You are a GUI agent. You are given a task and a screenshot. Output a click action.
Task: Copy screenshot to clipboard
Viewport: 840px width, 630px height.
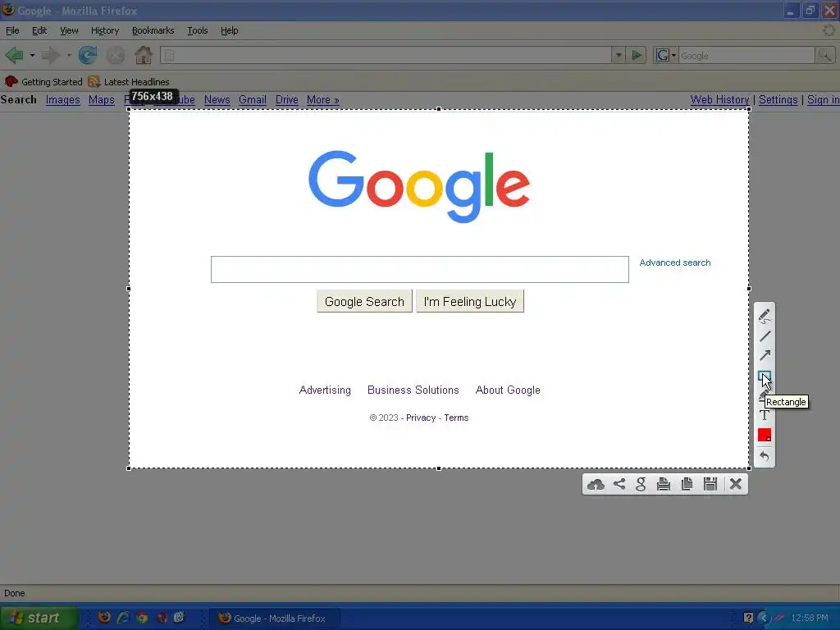coord(687,484)
